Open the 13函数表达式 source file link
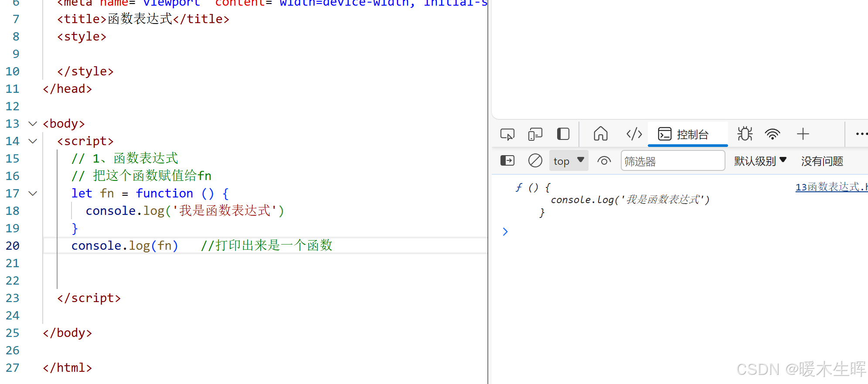 [x=831, y=187]
